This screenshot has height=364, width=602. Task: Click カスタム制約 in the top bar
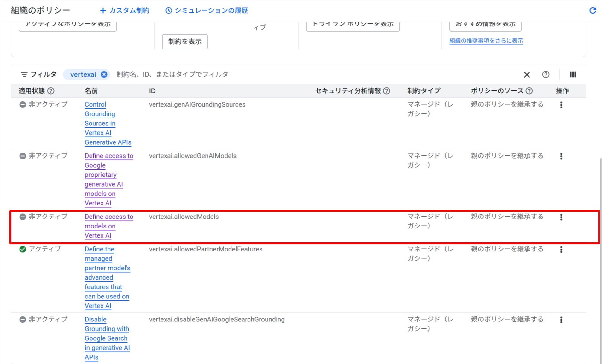tap(125, 10)
